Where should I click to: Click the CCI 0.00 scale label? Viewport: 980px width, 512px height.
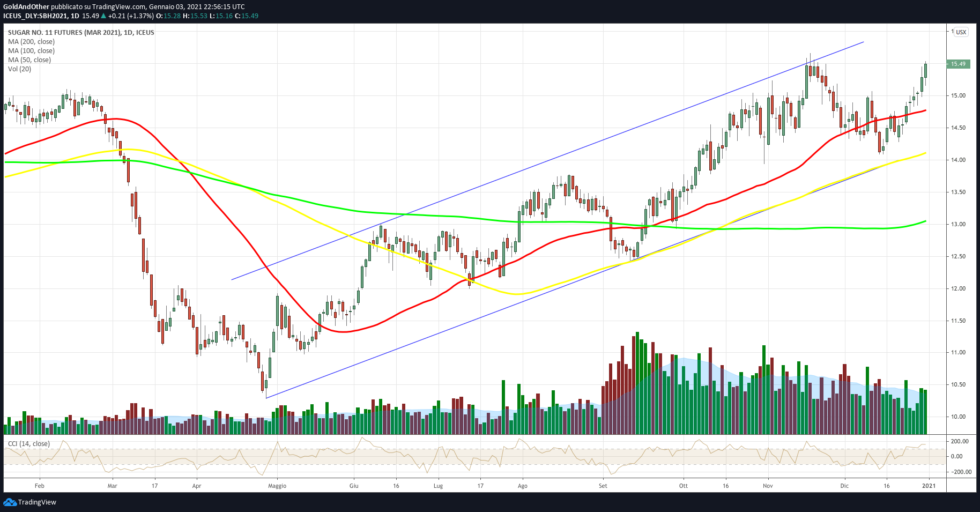pyautogui.click(x=956, y=456)
